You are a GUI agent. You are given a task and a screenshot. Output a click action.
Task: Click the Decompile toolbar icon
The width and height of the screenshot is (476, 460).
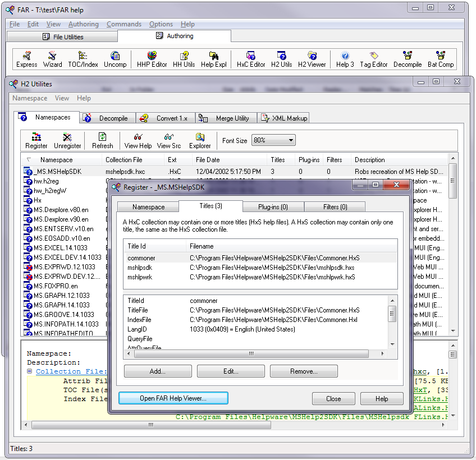407,59
